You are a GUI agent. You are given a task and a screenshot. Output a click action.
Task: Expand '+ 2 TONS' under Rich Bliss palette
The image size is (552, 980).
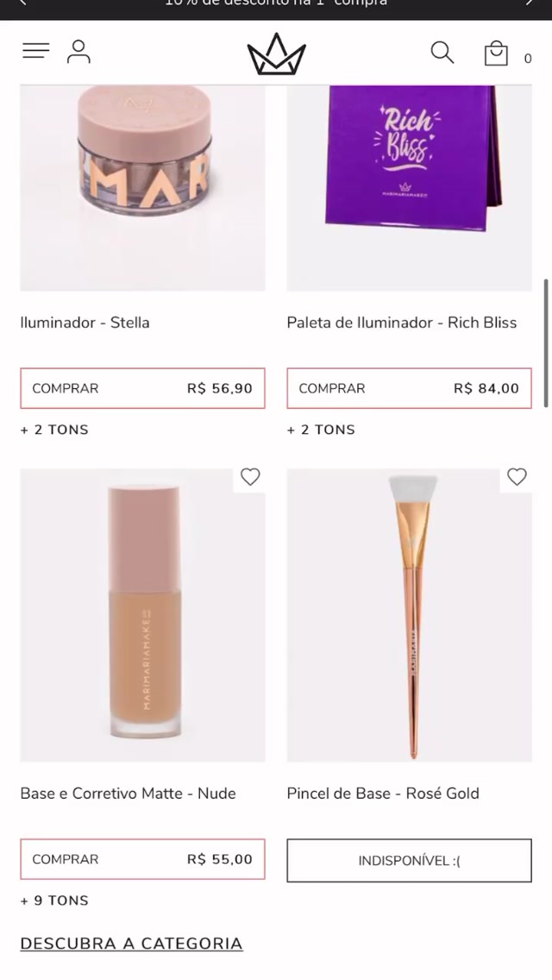pos(321,430)
